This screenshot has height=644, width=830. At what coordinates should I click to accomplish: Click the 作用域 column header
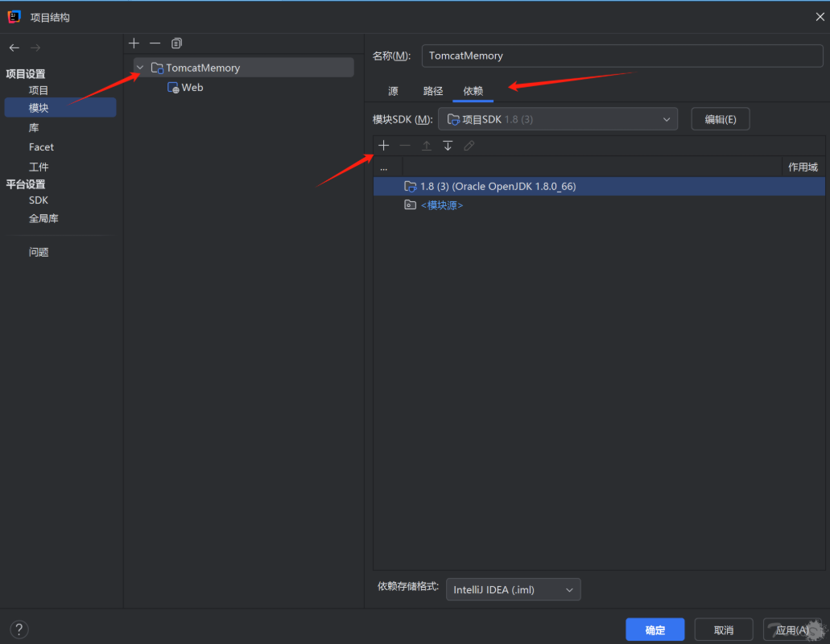803,167
